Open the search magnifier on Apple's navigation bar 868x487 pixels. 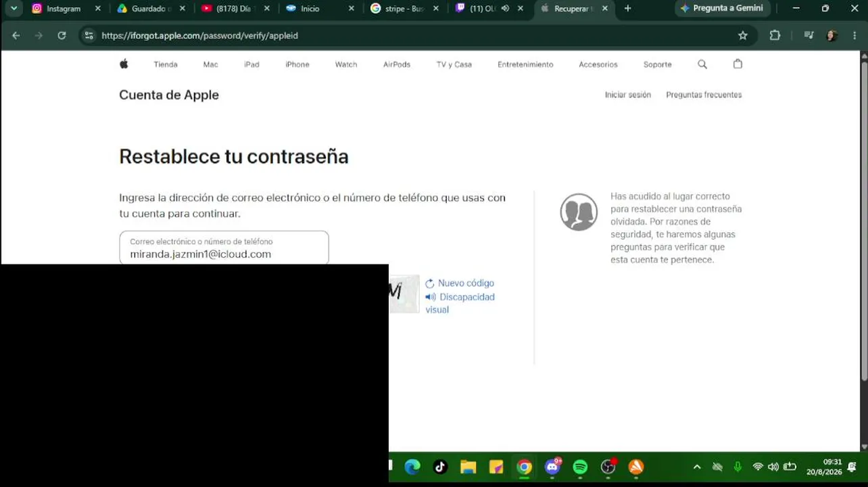[x=702, y=64]
